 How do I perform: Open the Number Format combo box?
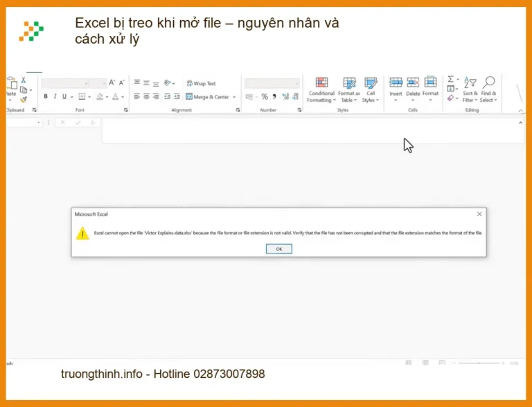point(272,83)
